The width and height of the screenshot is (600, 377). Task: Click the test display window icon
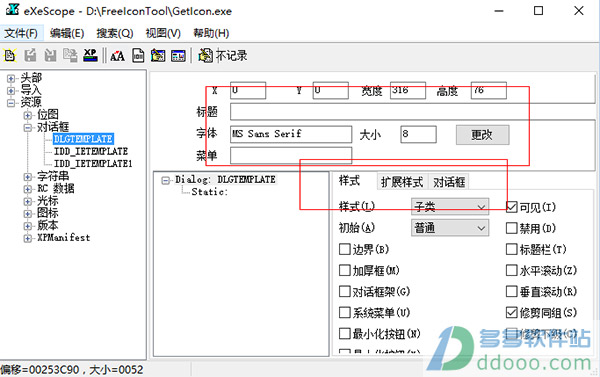[178, 56]
